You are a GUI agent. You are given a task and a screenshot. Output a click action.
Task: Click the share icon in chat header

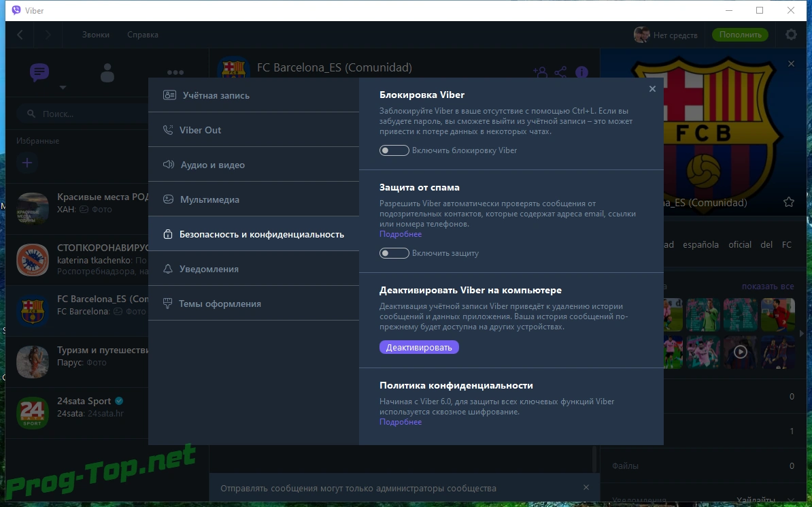(560, 72)
